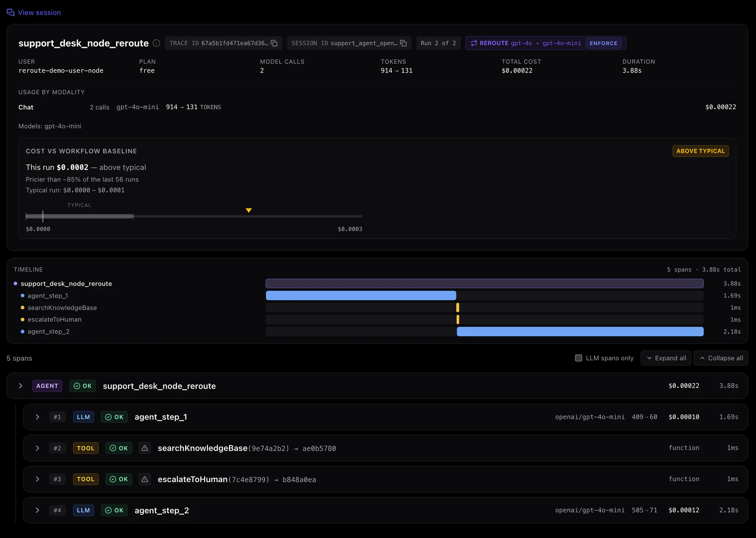
Task: Click the Chat modality row label
Action: pyautogui.click(x=26, y=107)
